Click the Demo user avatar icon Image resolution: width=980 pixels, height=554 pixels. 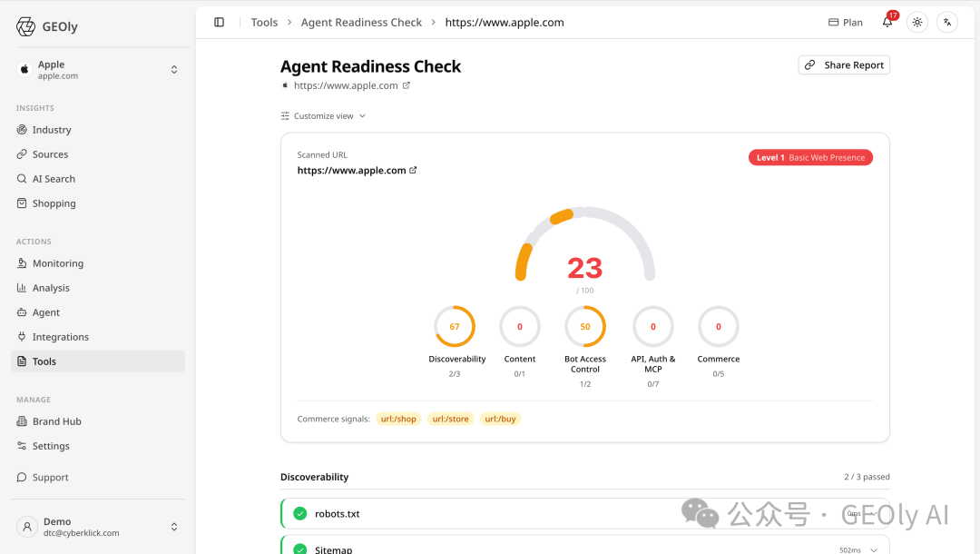point(27,527)
